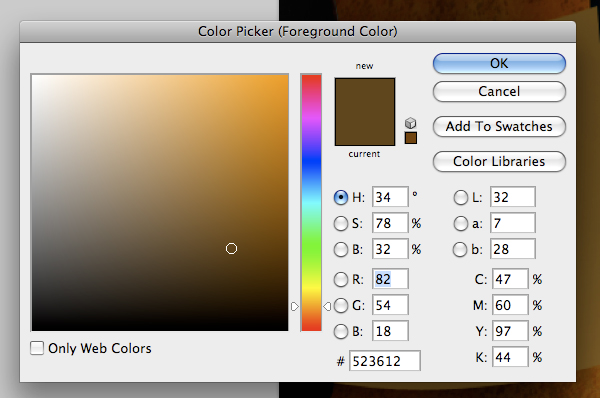Select the Lab b radio button
This screenshot has height=398, width=600.
(460, 250)
